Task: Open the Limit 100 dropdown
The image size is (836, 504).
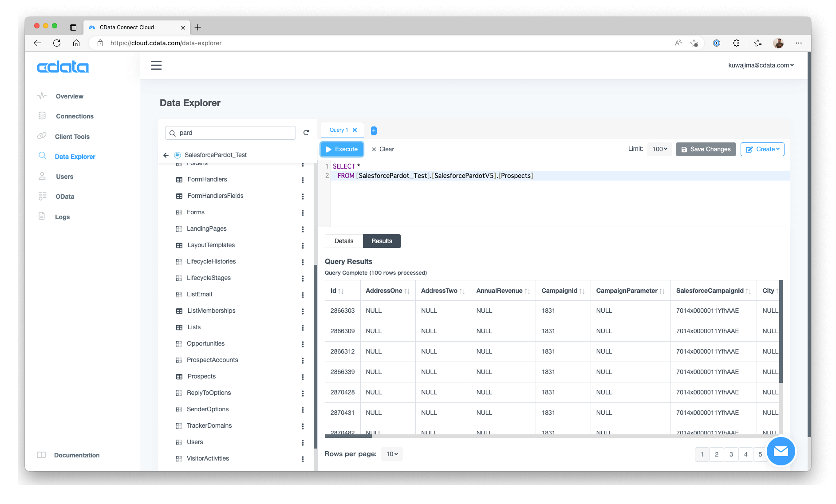Action: click(660, 150)
